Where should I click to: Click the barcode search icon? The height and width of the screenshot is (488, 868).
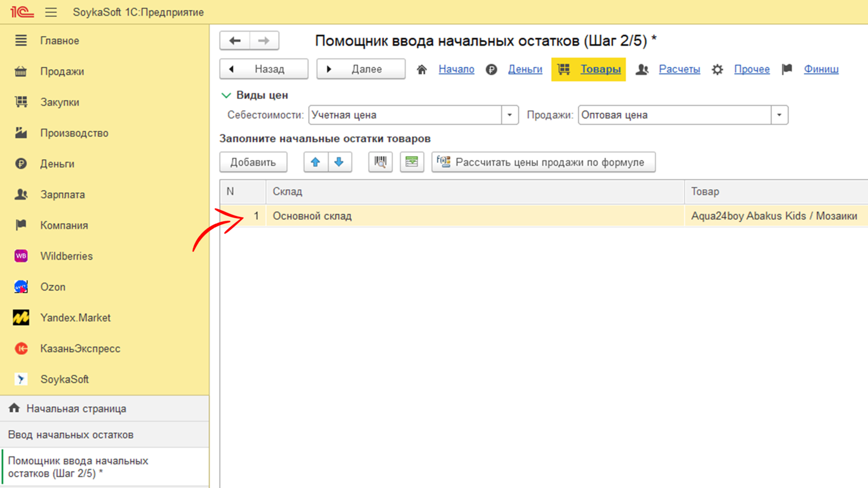coord(380,162)
